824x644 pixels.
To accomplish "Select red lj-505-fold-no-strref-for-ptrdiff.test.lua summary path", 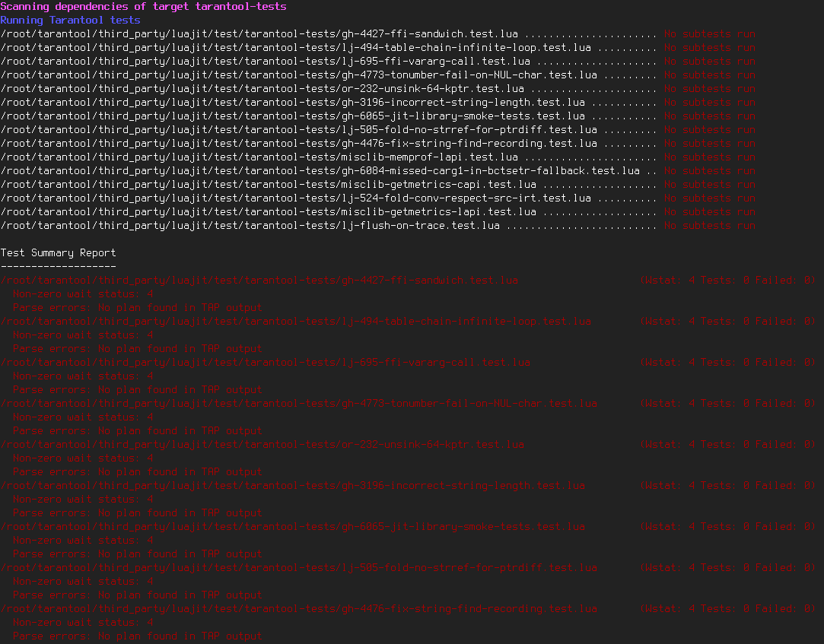I will click(298, 567).
